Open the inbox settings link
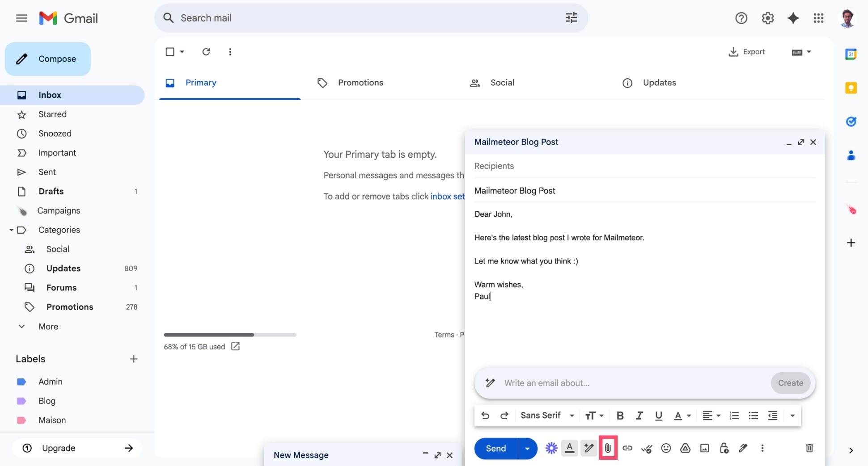The width and height of the screenshot is (868, 466). tap(447, 196)
